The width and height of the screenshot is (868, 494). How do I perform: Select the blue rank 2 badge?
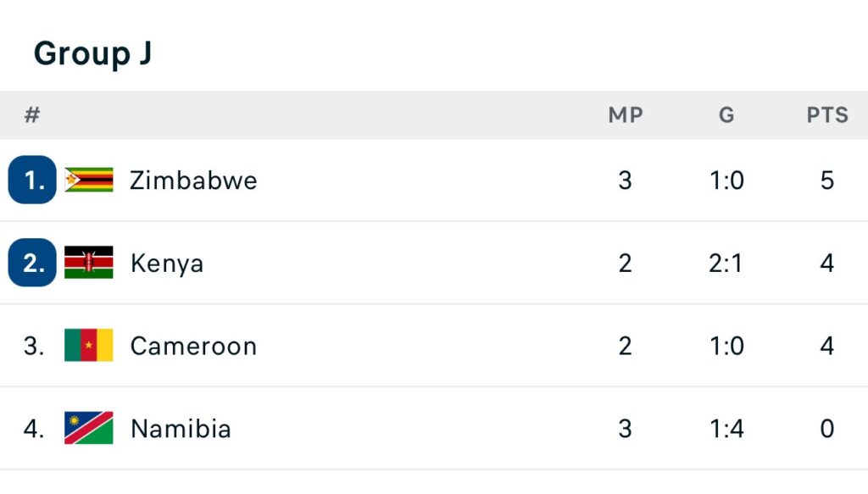point(32,263)
